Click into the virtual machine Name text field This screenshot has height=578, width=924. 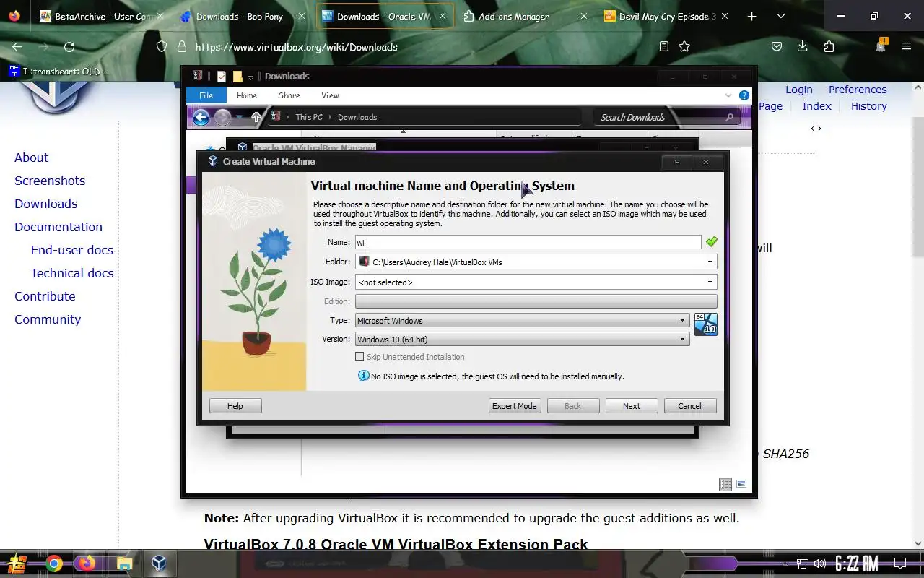click(528, 242)
